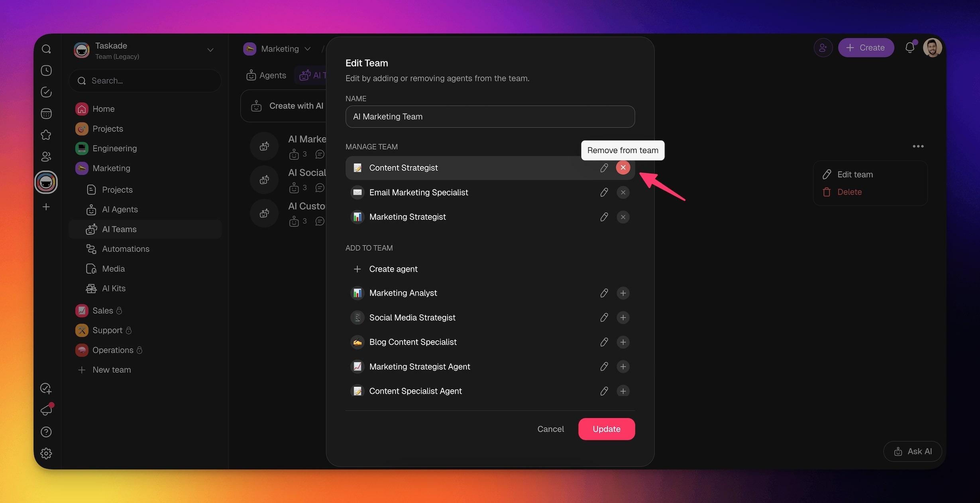Remove Marketing Strategist from the team

click(623, 217)
